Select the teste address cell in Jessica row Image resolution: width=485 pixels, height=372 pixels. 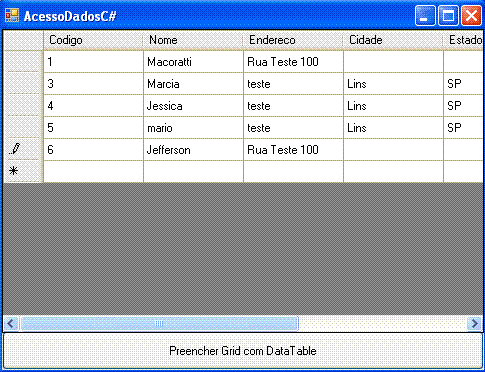(293, 105)
